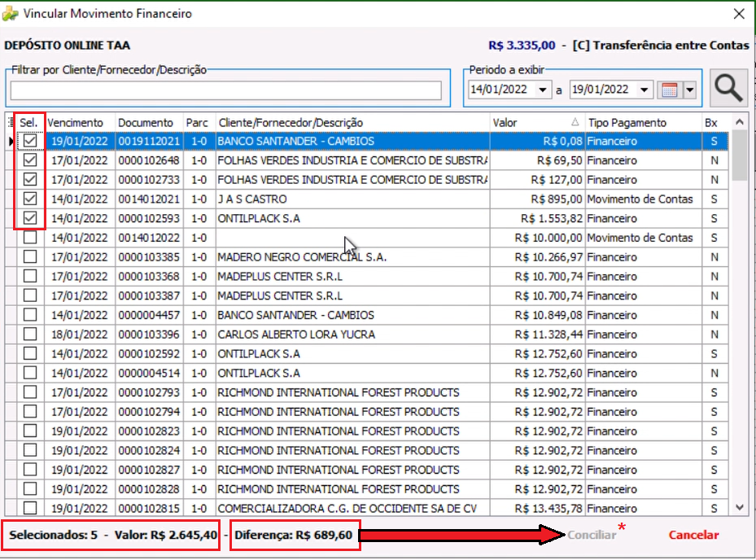
Task: Check the MADERO NEGRO COMERCIAL row checkbox
Action: click(30, 256)
